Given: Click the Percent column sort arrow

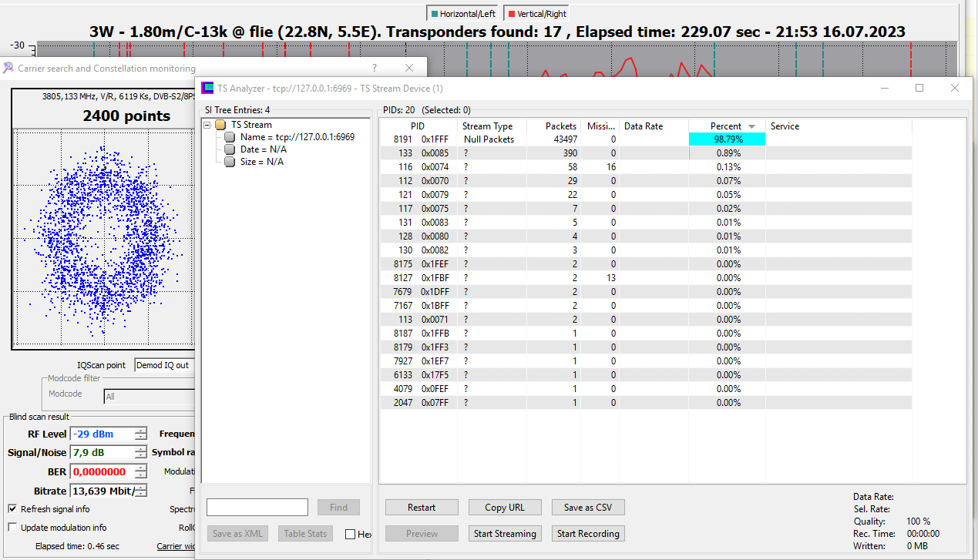Looking at the screenshot, I should tap(752, 126).
